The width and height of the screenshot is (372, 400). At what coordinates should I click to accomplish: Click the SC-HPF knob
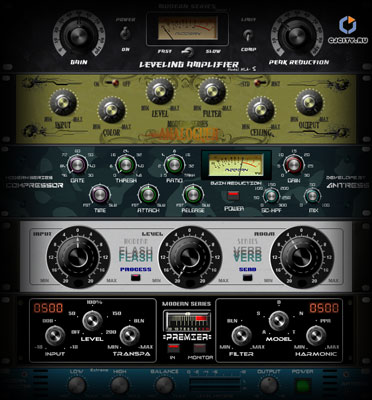tap(271, 196)
